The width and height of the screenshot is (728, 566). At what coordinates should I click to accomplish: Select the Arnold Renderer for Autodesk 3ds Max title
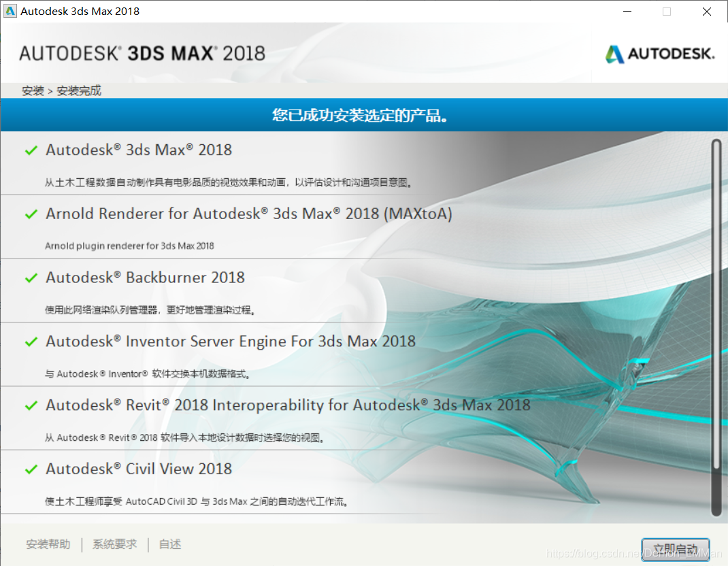click(x=249, y=214)
